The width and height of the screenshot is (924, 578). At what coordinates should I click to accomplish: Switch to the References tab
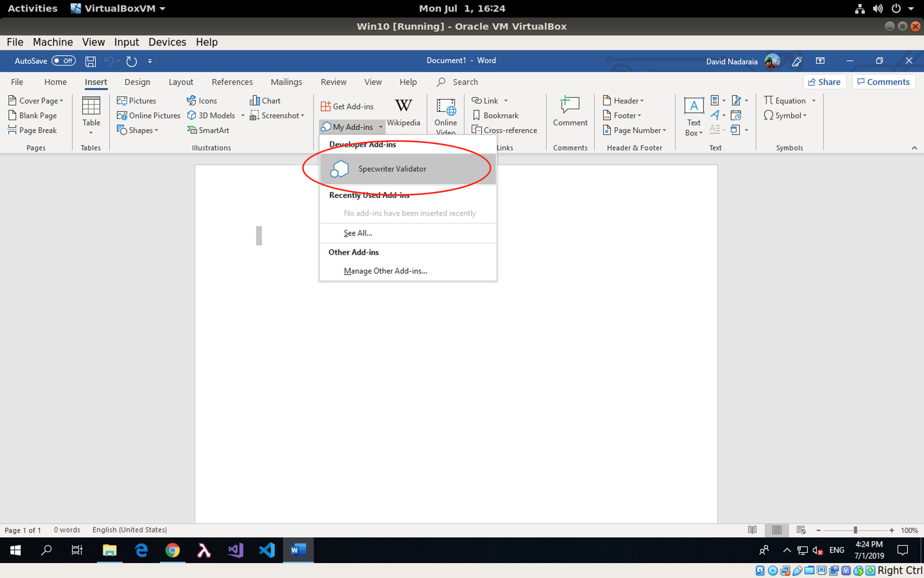(232, 82)
